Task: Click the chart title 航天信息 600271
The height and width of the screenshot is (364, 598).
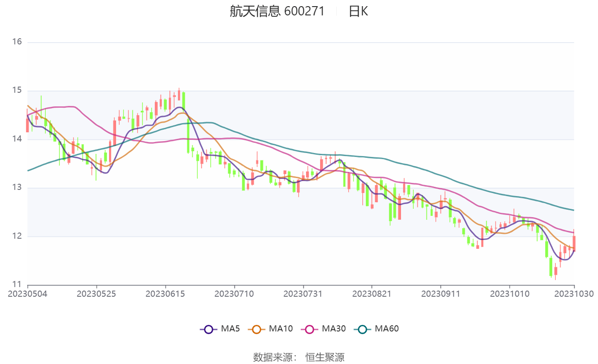Action: coord(277,11)
